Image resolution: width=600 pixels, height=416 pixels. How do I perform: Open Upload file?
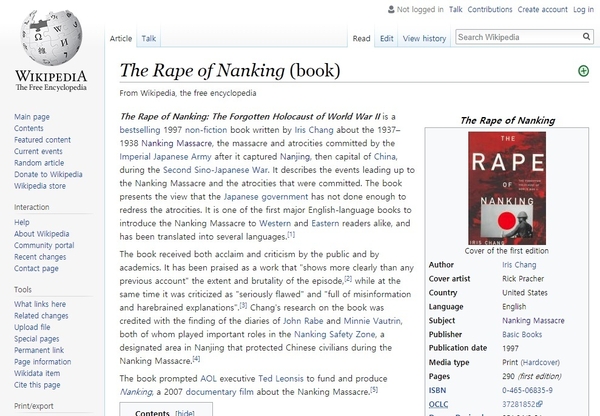coord(32,327)
